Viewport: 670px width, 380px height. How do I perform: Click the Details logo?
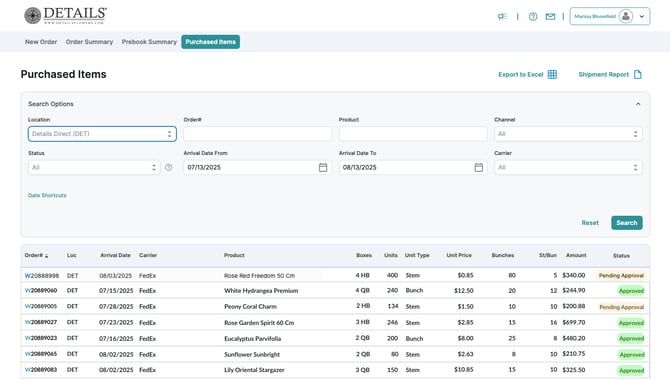click(65, 15)
